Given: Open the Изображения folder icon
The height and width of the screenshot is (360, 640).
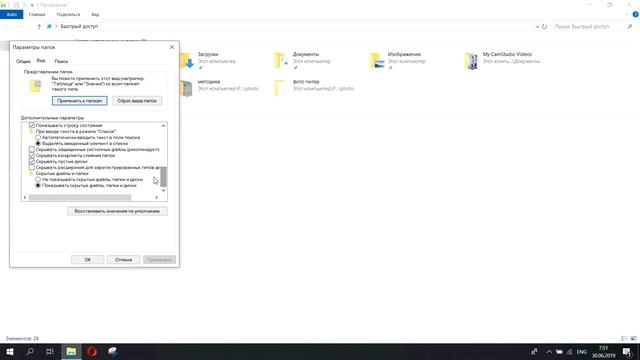Looking at the screenshot, I should pyautogui.click(x=377, y=61).
